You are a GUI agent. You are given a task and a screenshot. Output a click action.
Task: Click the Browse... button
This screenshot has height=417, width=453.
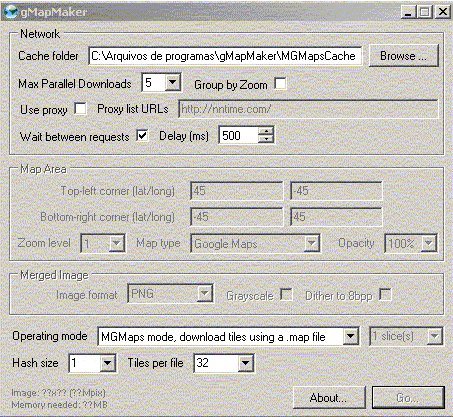(403, 56)
